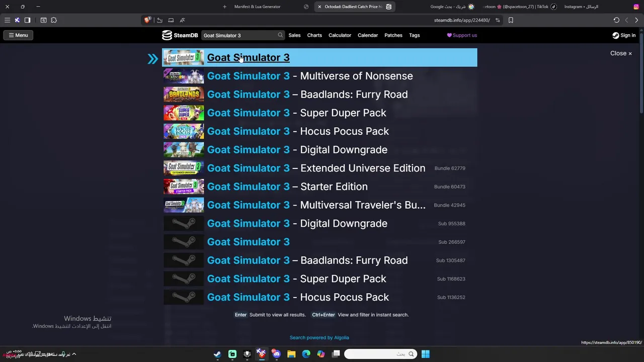Open the Charts page
The width and height of the screenshot is (644, 362).
click(x=314, y=35)
